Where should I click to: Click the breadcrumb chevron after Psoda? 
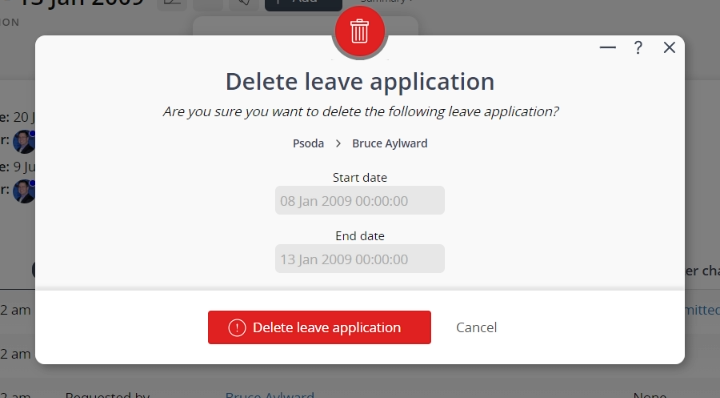click(338, 144)
